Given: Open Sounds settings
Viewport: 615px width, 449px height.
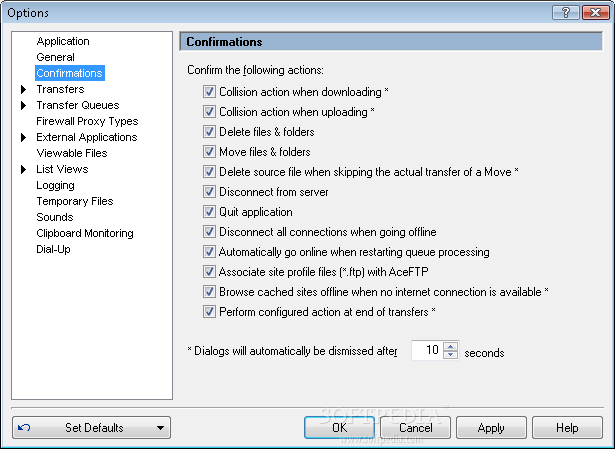Looking at the screenshot, I should coord(55,217).
